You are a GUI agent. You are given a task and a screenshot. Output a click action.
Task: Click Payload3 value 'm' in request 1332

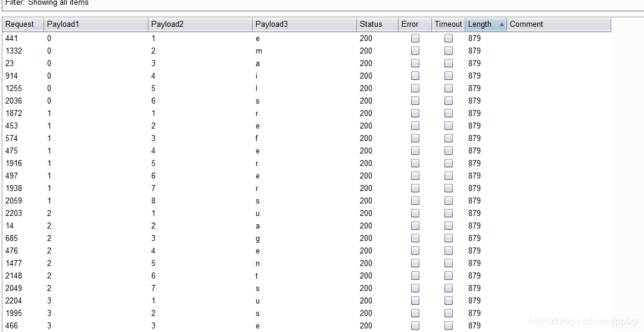[x=259, y=51]
